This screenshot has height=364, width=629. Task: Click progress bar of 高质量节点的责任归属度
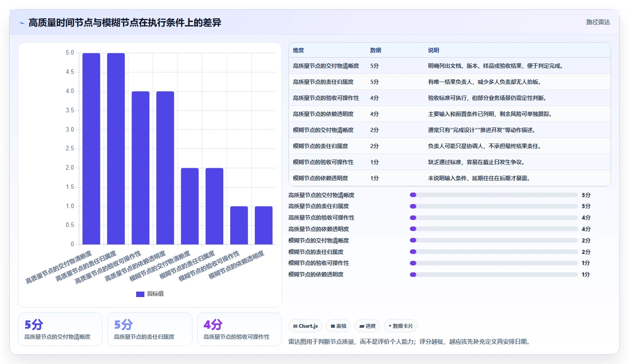(x=494, y=206)
